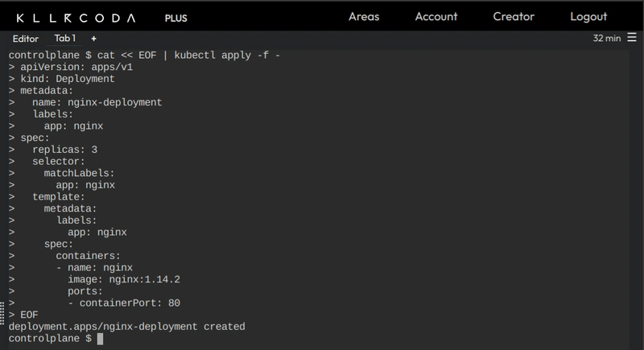Viewport: 644px width, 350px height.
Task: Click the 'image: nginx:1.14.2' line
Action: coord(124,279)
